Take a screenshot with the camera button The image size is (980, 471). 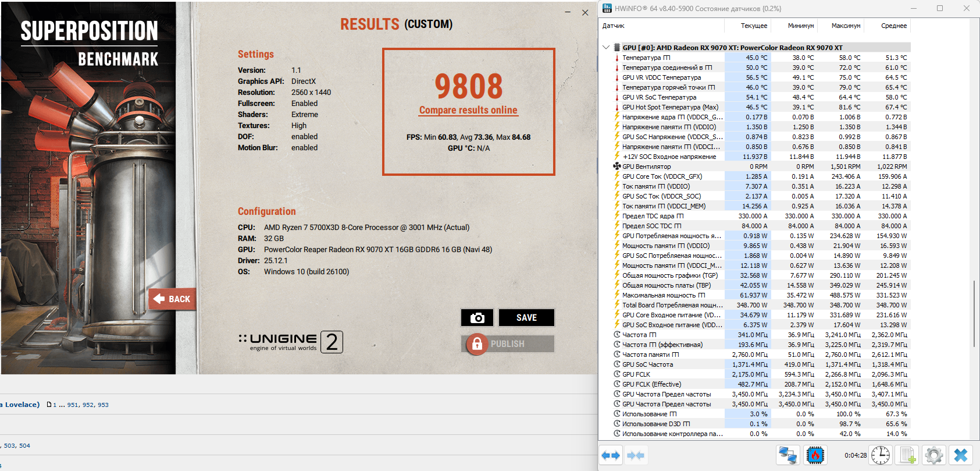(477, 317)
